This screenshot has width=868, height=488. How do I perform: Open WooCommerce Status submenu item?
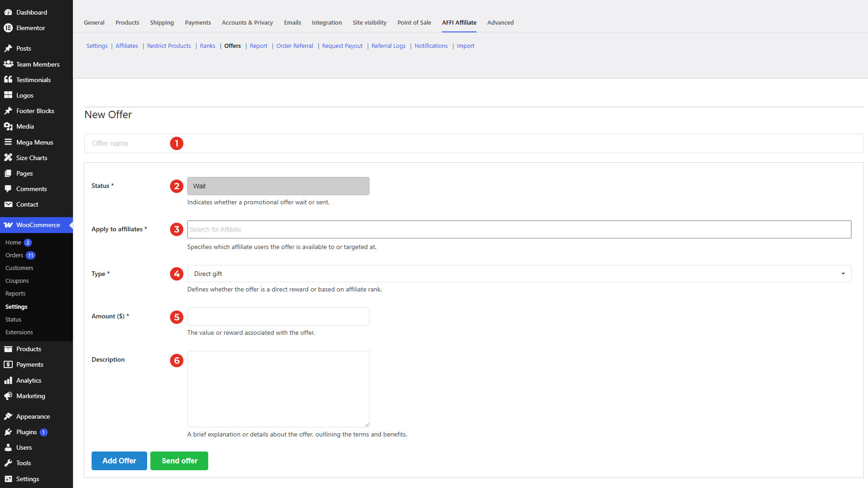(13, 319)
